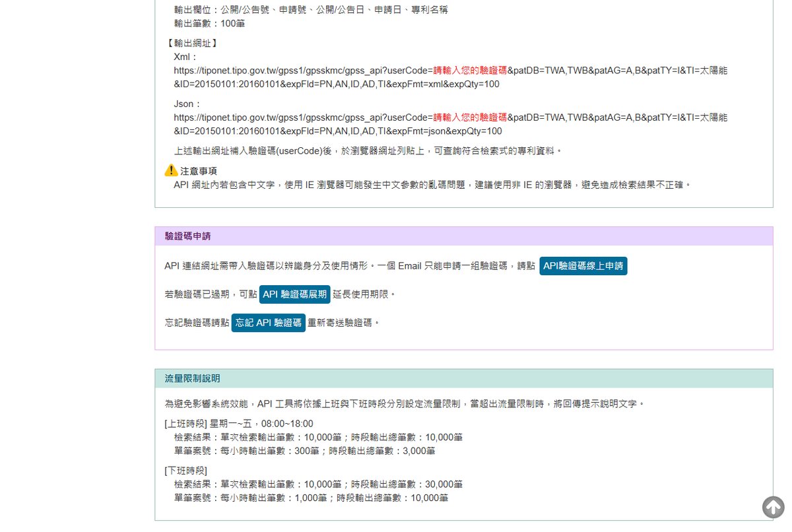
Task: Click the IE 瀏覽器 warning sentence
Action: pos(433,185)
